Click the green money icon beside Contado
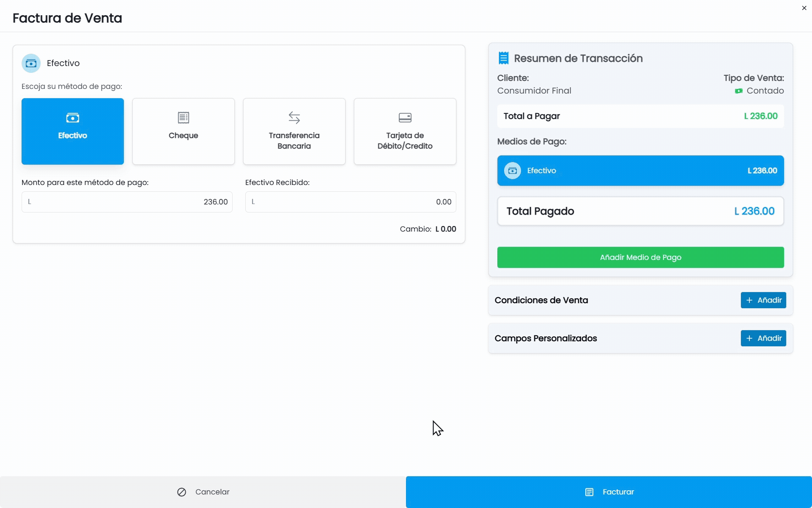 point(739,91)
